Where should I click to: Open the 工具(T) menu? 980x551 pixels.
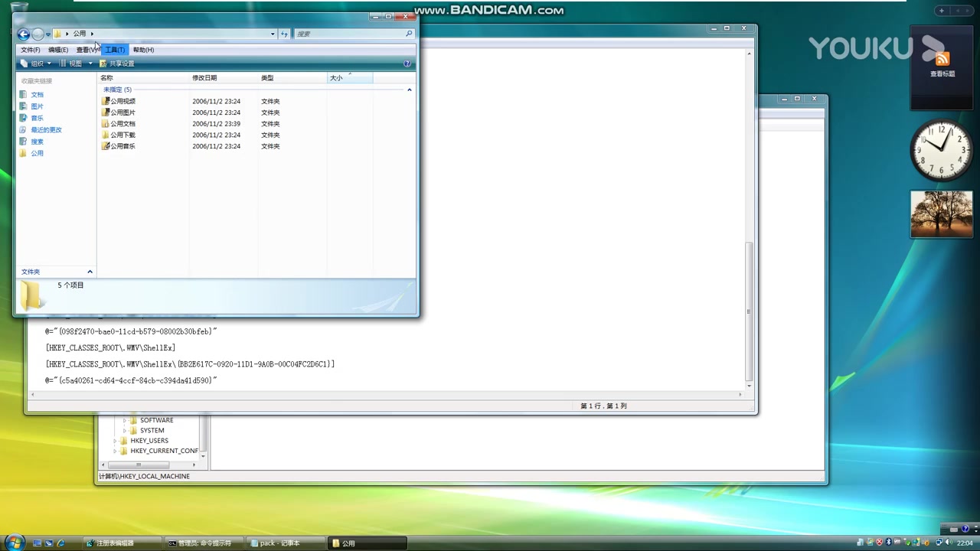click(114, 49)
